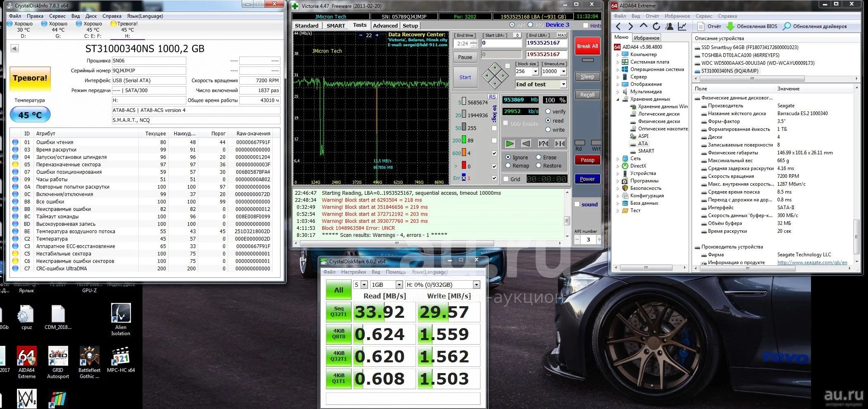Select Erase mode in Victoria
The width and height of the screenshot is (868, 409).
pyautogui.click(x=539, y=157)
